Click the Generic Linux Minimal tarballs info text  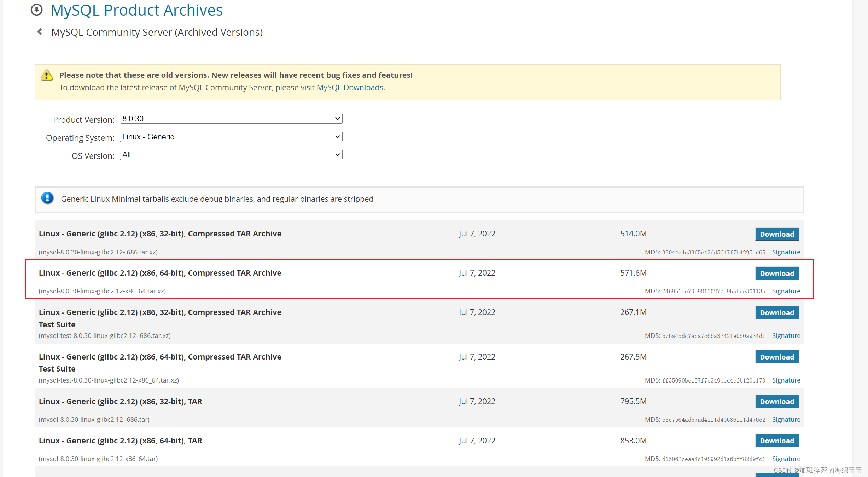coord(217,199)
